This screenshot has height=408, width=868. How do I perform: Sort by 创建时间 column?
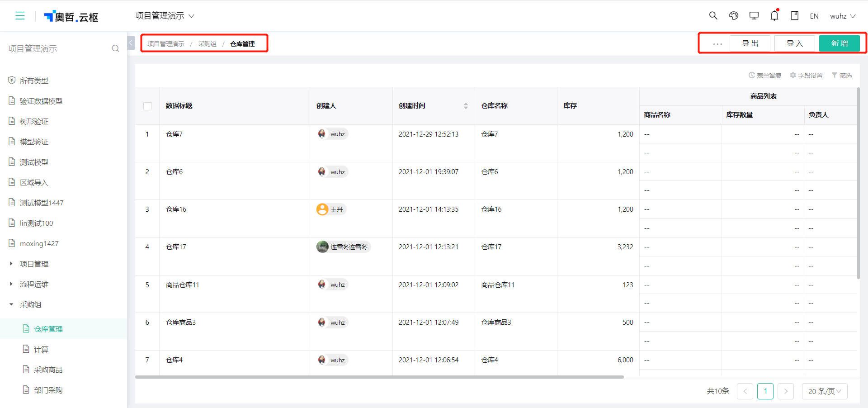coord(466,106)
